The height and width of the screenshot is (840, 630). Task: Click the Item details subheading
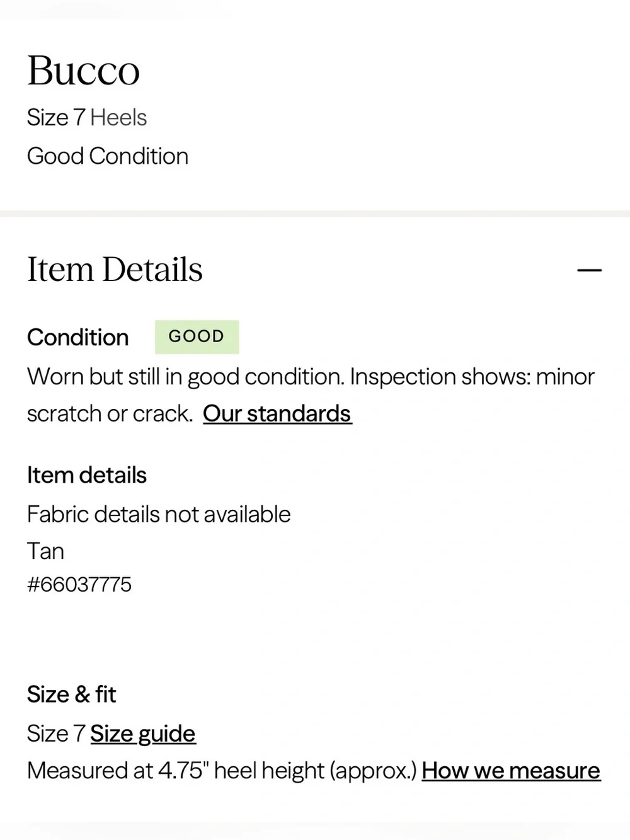87,475
